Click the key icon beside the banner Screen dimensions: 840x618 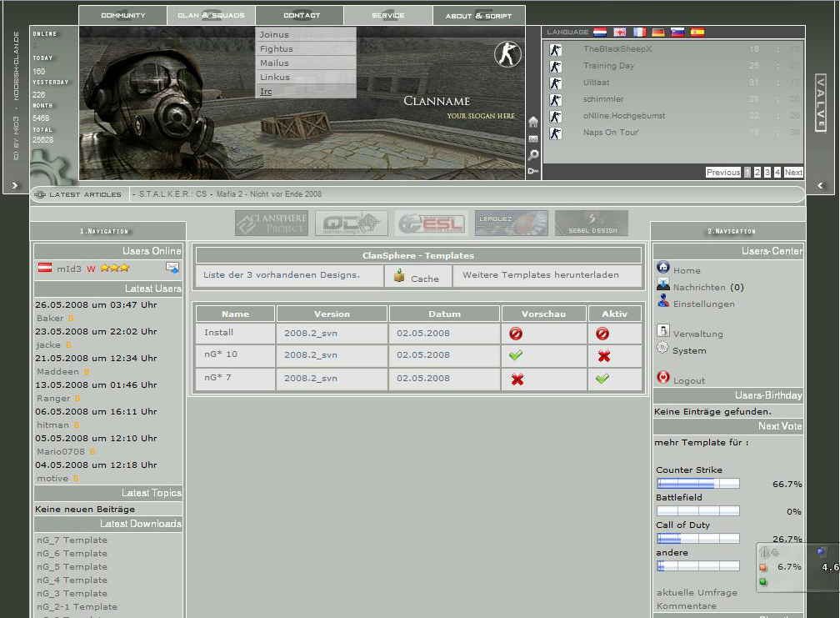(533, 171)
